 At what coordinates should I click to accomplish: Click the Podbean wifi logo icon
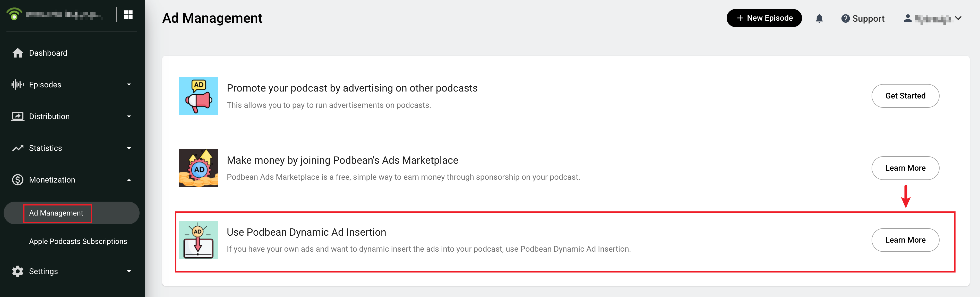[14, 14]
